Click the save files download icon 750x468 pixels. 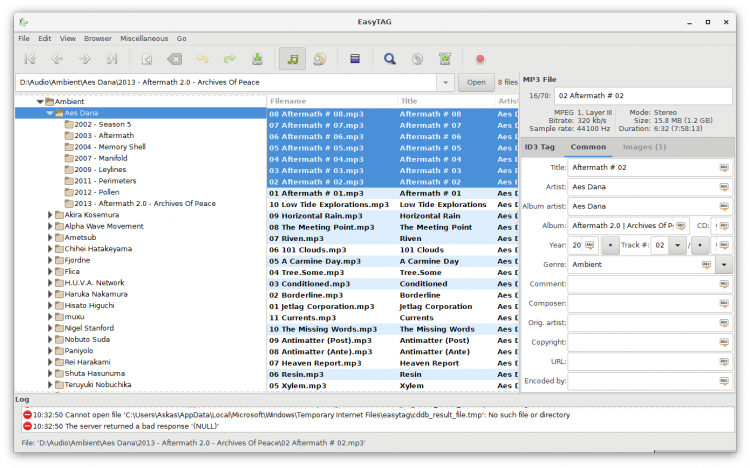click(x=257, y=59)
